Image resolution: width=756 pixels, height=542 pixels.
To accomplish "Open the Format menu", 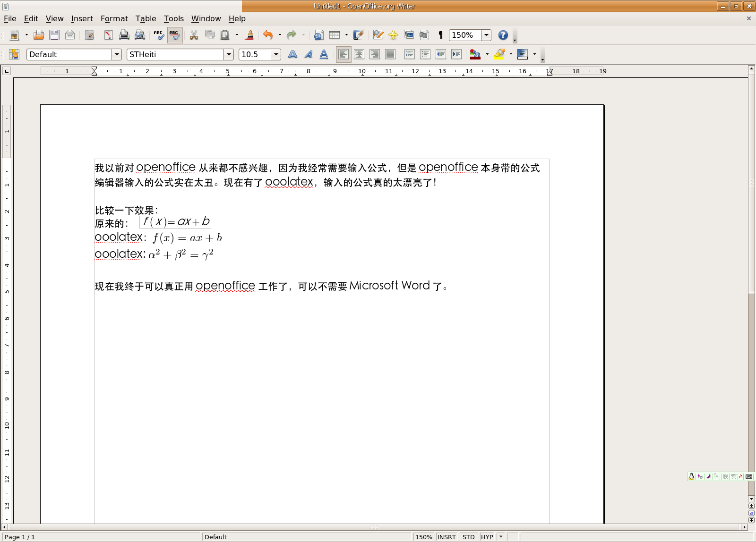I will (114, 18).
